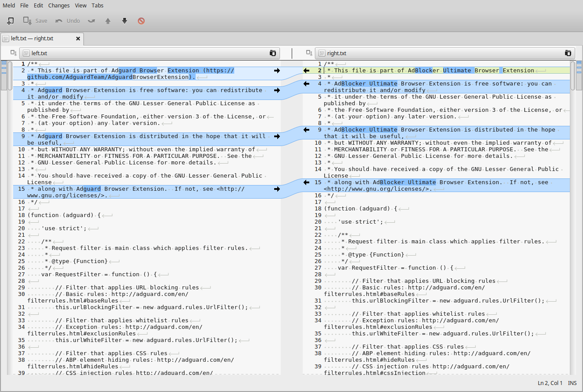Screen dimensions: 583x392
Task: Click 'use strict' line in the right pane
Action: click(361, 222)
